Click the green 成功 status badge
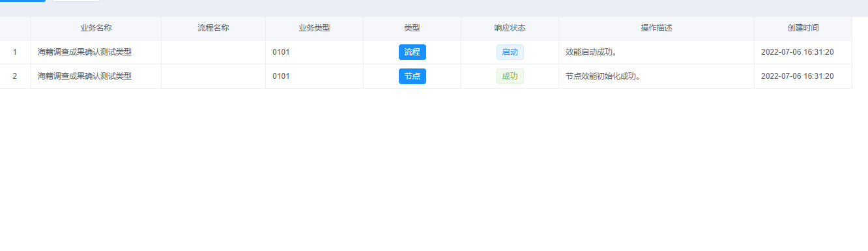Image resolution: width=868 pixels, height=251 pixels. tap(510, 76)
